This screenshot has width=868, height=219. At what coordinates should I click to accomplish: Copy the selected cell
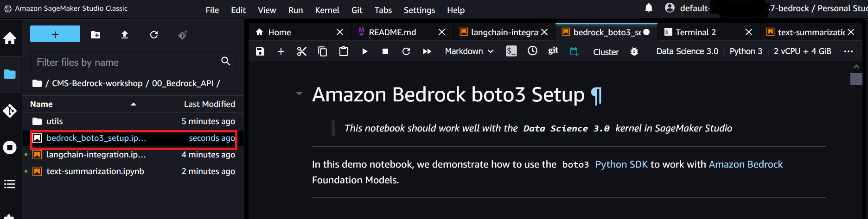pyautogui.click(x=323, y=51)
